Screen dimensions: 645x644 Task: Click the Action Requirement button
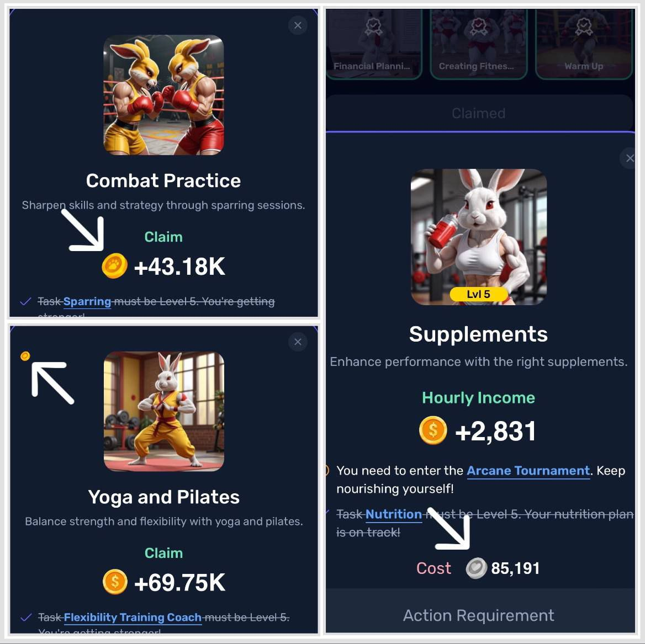(x=479, y=615)
